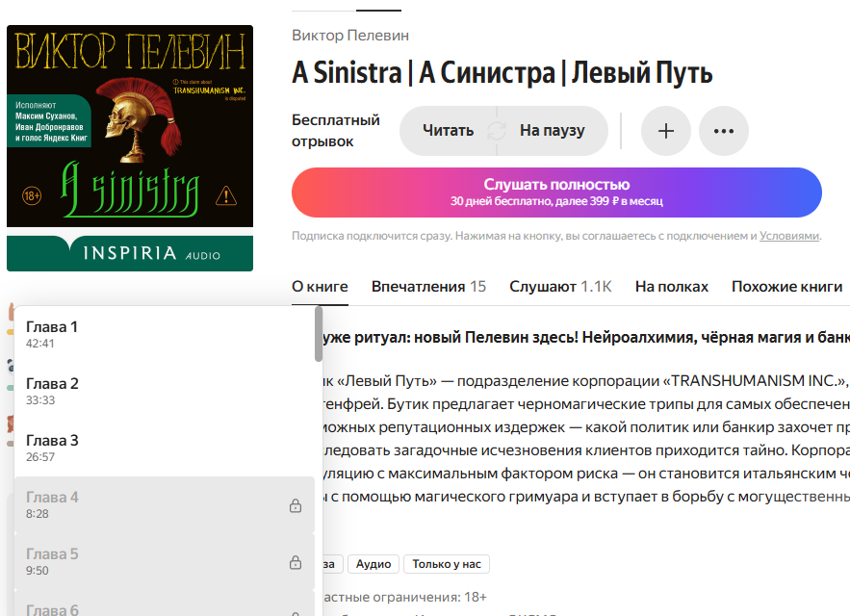Click the Только у нас tag

[x=447, y=564]
